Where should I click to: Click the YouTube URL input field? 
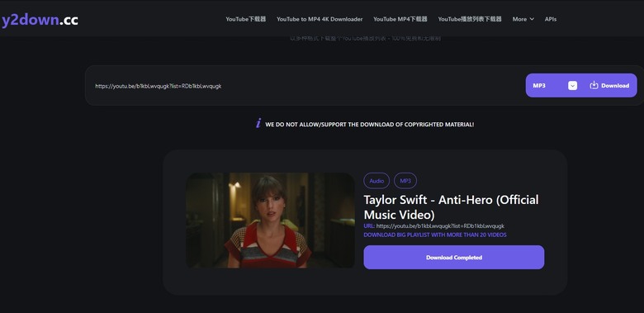(304, 86)
